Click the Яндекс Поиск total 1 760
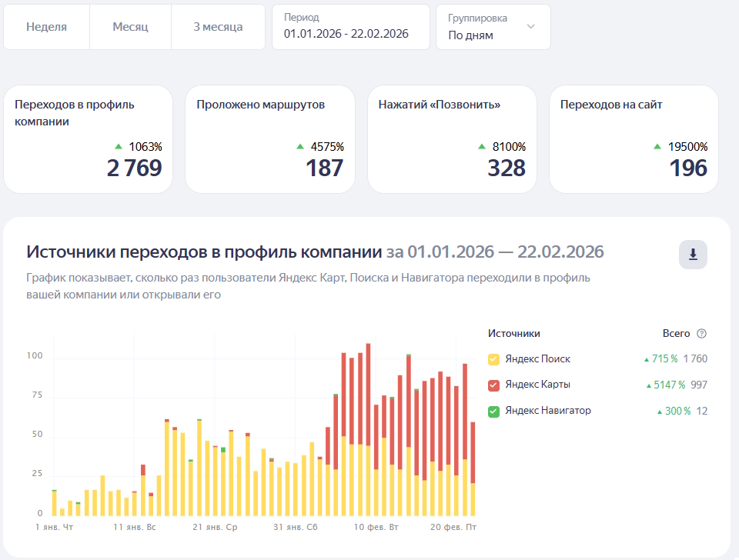The width and height of the screenshot is (739, 560). pyautogui.click(x=695, y=359)
